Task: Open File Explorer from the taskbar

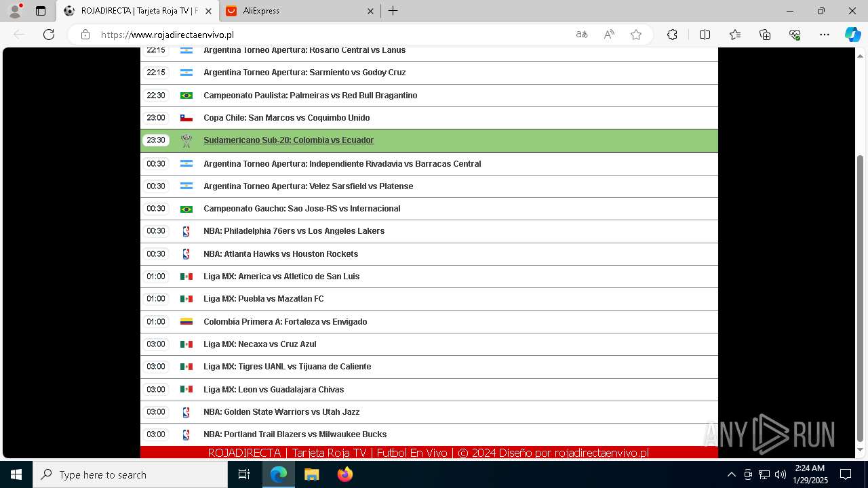Action: tap(311, 474)
